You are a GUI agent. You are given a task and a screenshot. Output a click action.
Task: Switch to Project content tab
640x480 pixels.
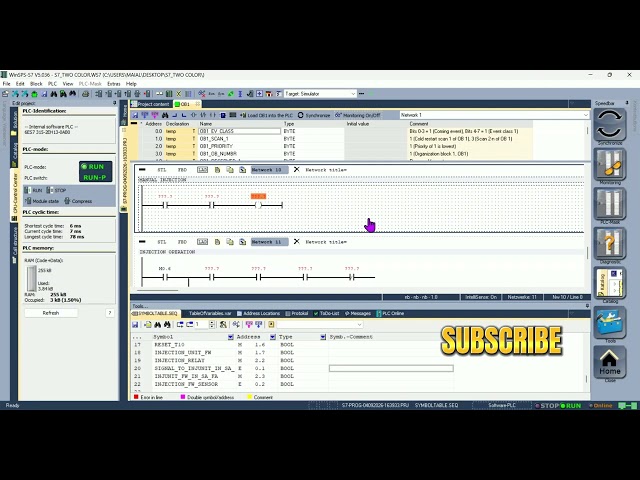[150, 104]
